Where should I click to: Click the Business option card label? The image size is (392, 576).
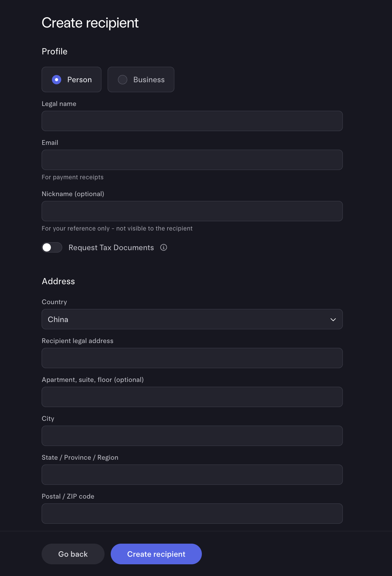[149, 79]
